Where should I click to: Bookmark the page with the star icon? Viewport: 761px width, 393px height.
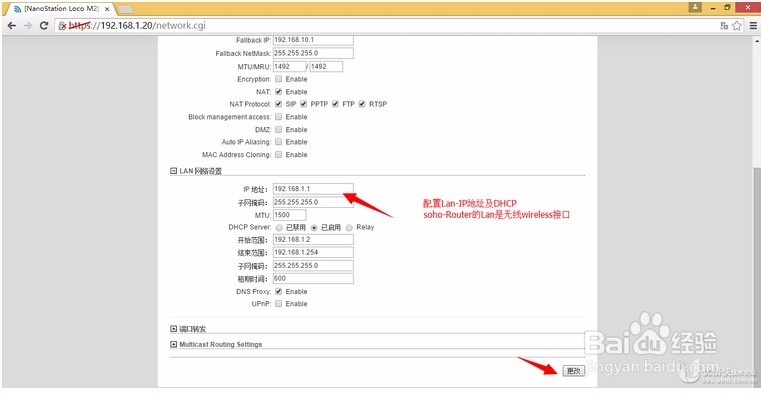pyautogui.click(x=737, y=26)
